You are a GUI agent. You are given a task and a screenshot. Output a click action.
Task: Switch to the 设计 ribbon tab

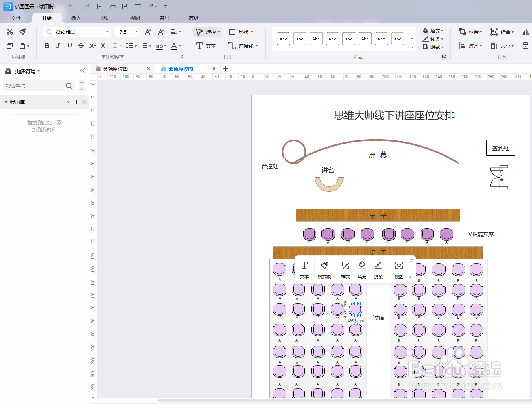point(106,18)
